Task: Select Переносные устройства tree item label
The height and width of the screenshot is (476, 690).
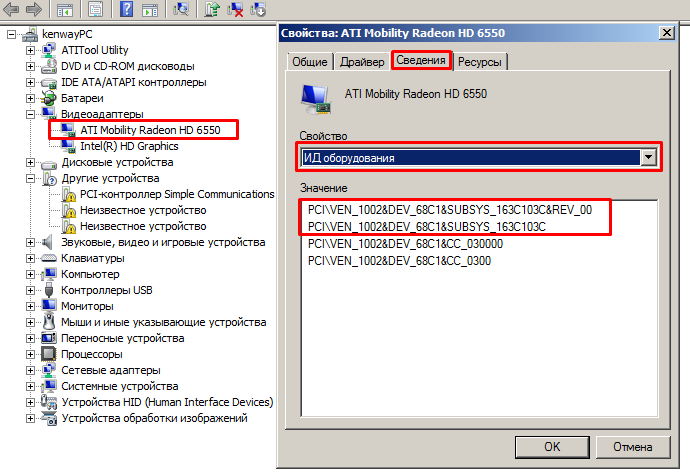Action: click(122, 338)
